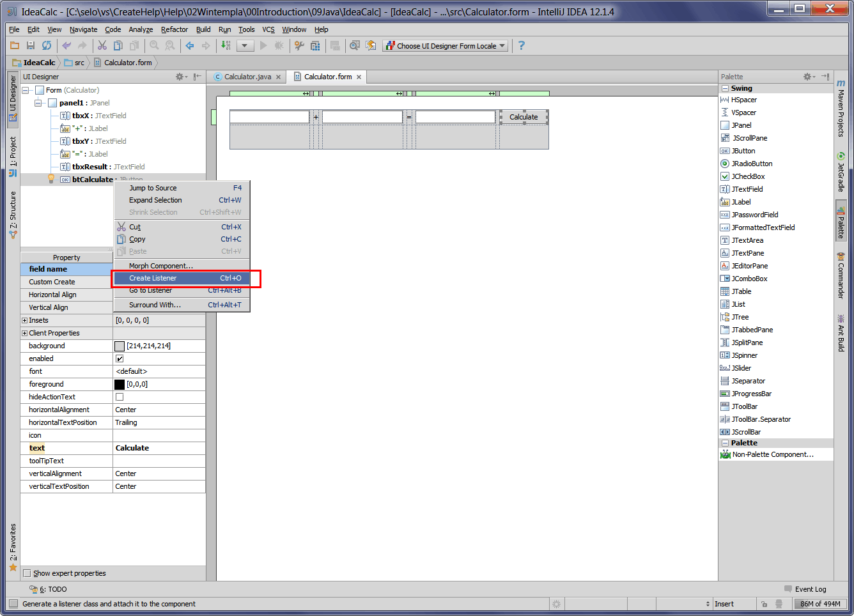Select JTabbedPane in the Palette

[752, 330]
